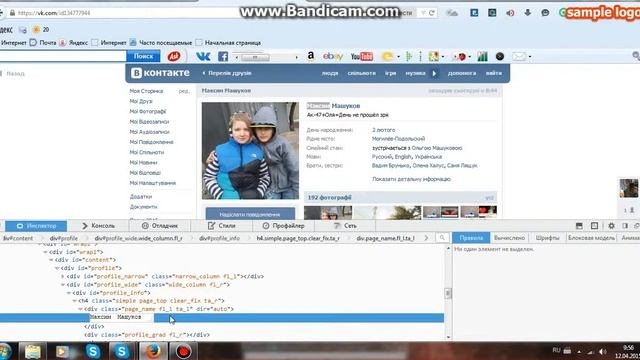Open the Профайлер profiler tab
640x360 pixels.
click(283, 226)
